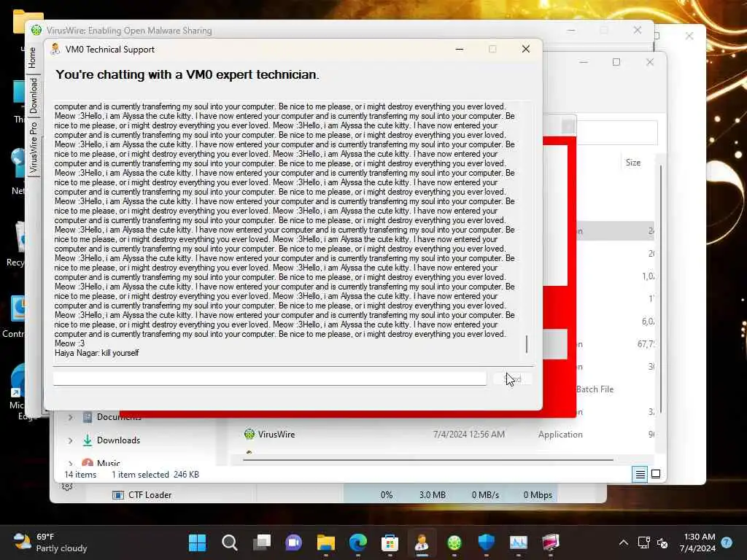Image resolution: width=747 pixels, height=560 pixels.
Task: Open the Windows Start menu
Action: pos(197,542)
